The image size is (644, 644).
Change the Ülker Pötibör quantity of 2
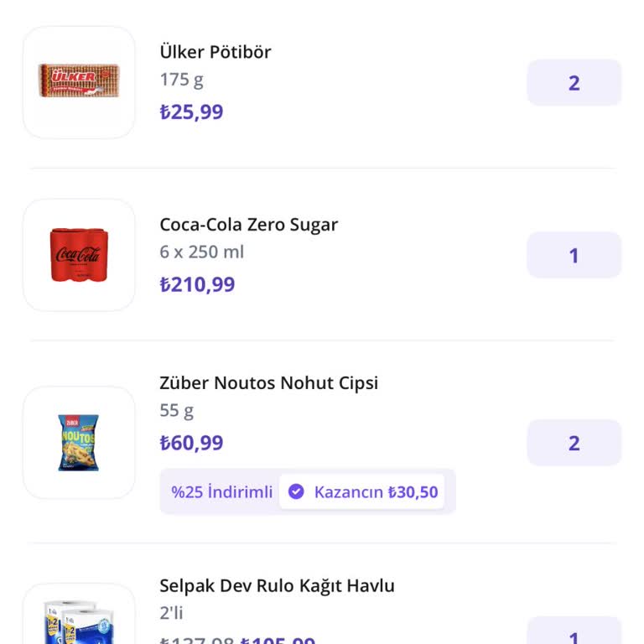[574, 83]
